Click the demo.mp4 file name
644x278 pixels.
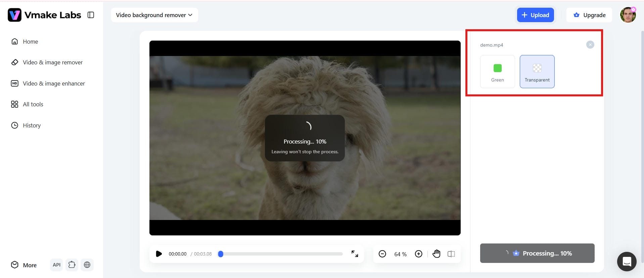coord(492,45)
